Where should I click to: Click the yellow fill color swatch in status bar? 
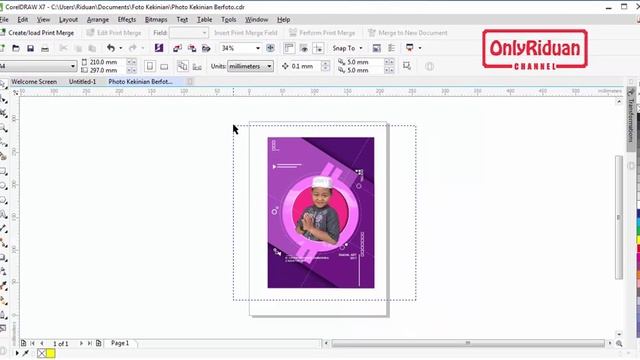pos(51,353)
